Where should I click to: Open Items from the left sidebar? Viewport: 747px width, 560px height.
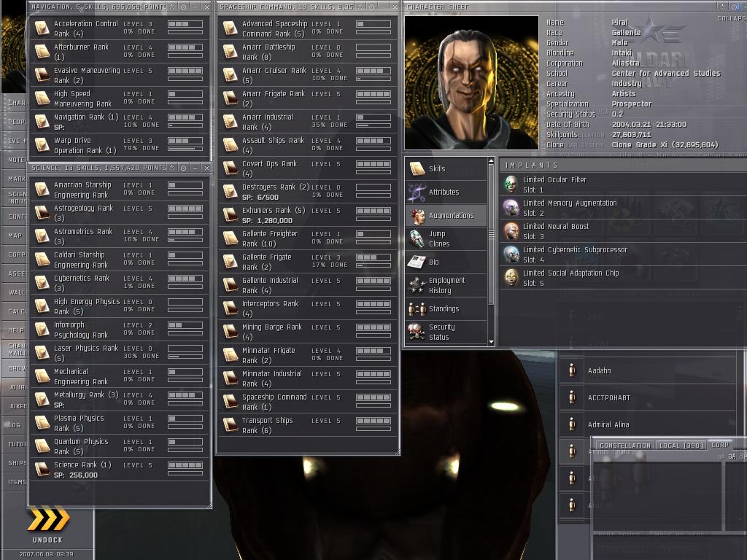click(15, 482)
